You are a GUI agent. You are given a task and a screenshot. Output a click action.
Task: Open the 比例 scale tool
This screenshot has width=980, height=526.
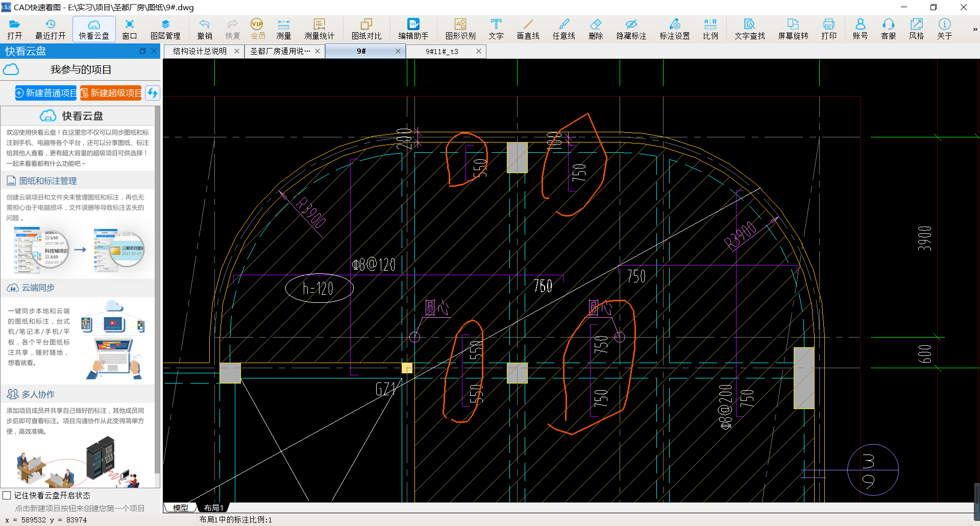coord(710,29)
